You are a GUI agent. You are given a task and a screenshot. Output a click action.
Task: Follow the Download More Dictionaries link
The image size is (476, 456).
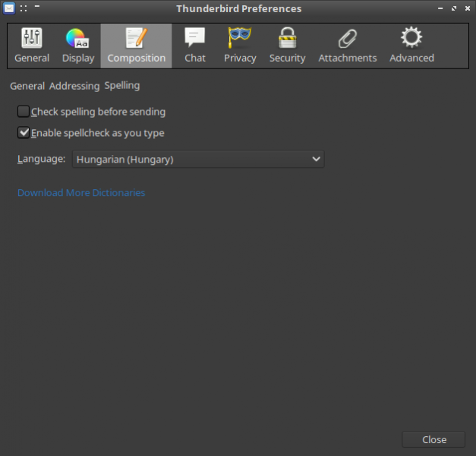81,193
